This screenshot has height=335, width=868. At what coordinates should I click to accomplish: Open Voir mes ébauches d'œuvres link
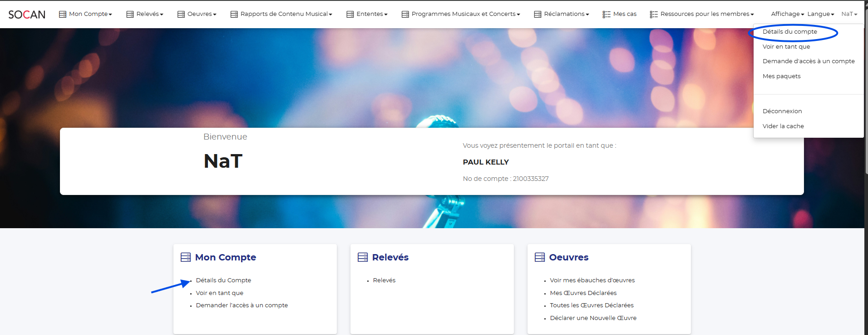pos(592,280)
